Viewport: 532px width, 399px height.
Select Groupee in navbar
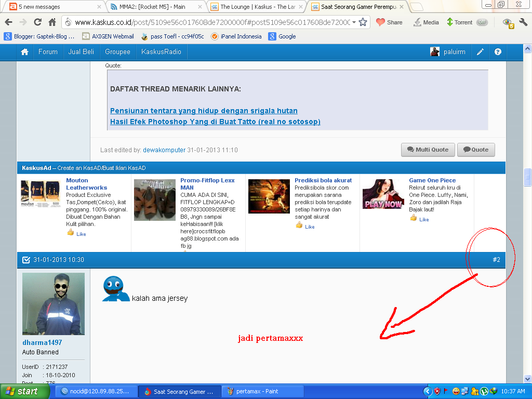click(117, 52)
